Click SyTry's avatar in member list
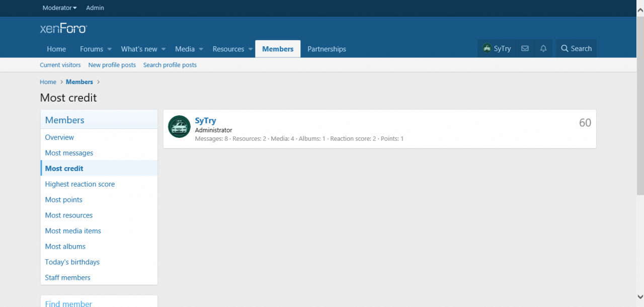Image resolution: width=644 pixels, height=307 pixels. pyautogui.click(x=179, y=127)
